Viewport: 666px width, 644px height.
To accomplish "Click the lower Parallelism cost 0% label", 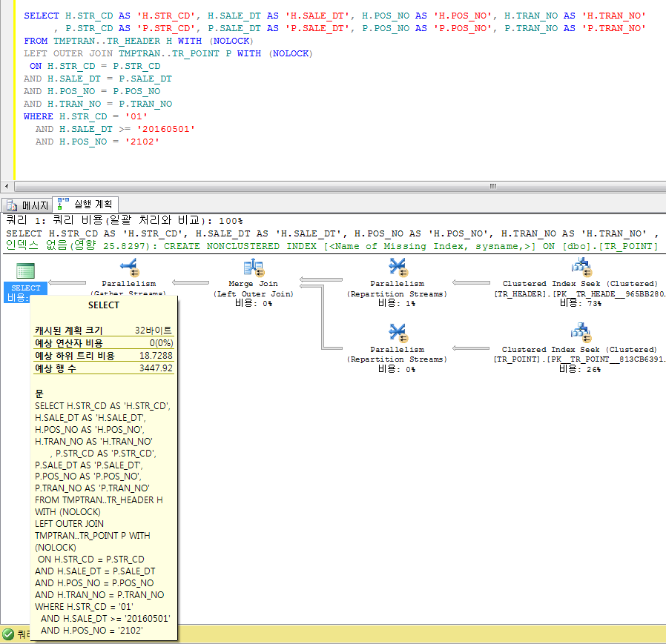I will point(397,369).
